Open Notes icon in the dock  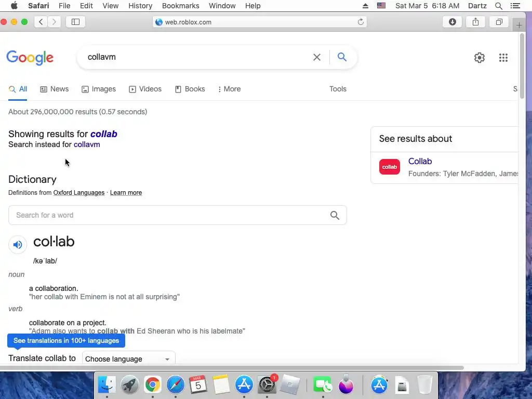point(221,385)
